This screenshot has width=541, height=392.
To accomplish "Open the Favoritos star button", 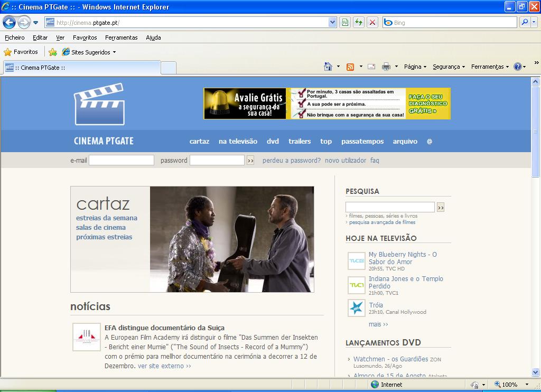I will pos(21,52).
